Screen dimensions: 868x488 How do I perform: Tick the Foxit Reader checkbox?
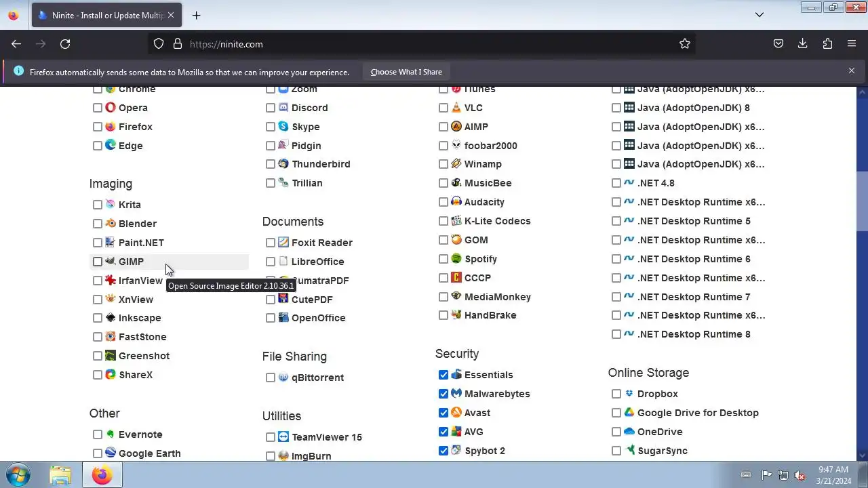[x=271, y=243]
